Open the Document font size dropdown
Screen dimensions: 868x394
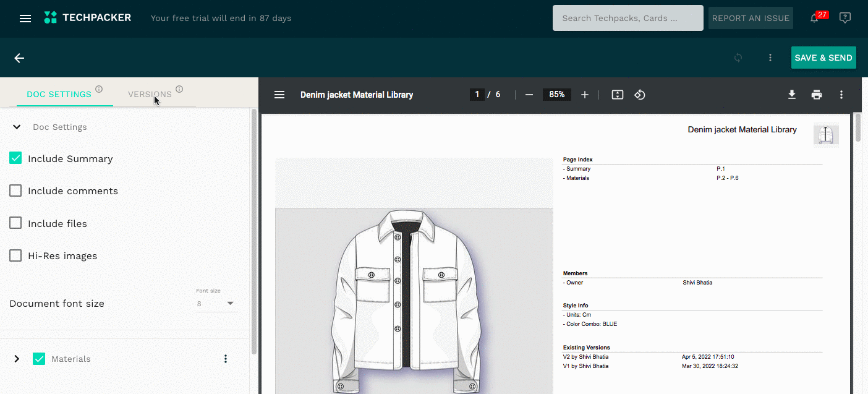[x=216, y=304]
